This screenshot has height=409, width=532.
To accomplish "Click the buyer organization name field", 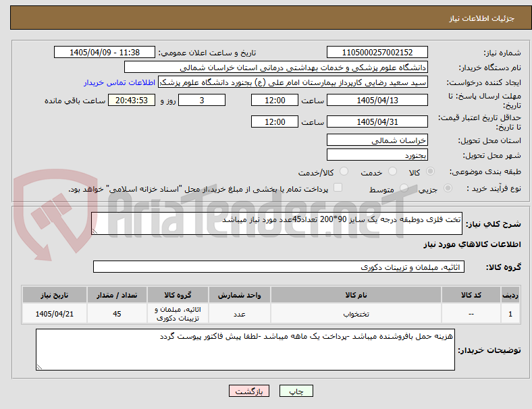I will coord(276,67).
